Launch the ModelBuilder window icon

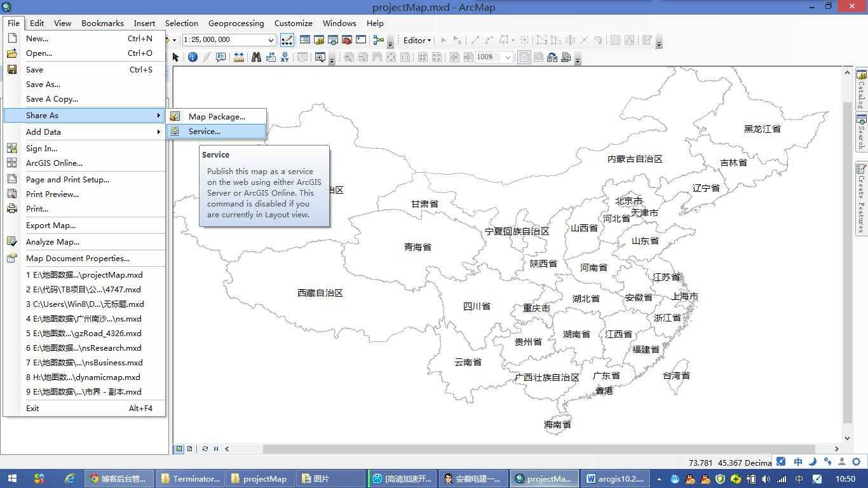pyautogui.click(x=379, y=40)
